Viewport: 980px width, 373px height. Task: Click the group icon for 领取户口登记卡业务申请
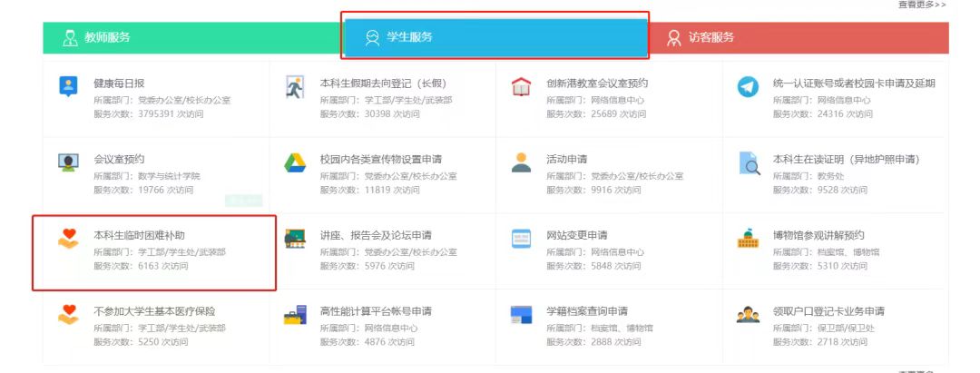[748, 315]
